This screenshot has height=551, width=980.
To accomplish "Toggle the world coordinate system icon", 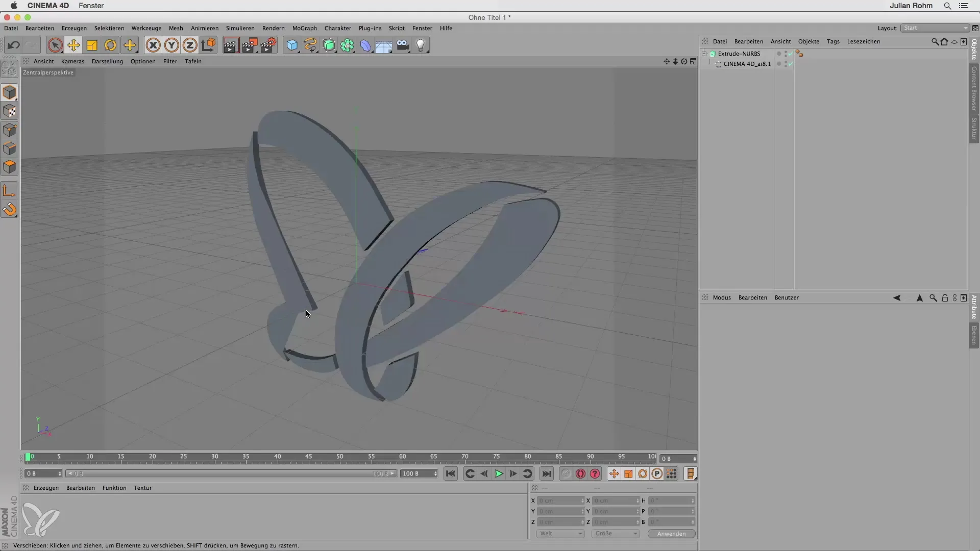I will (x=208, y=45).
